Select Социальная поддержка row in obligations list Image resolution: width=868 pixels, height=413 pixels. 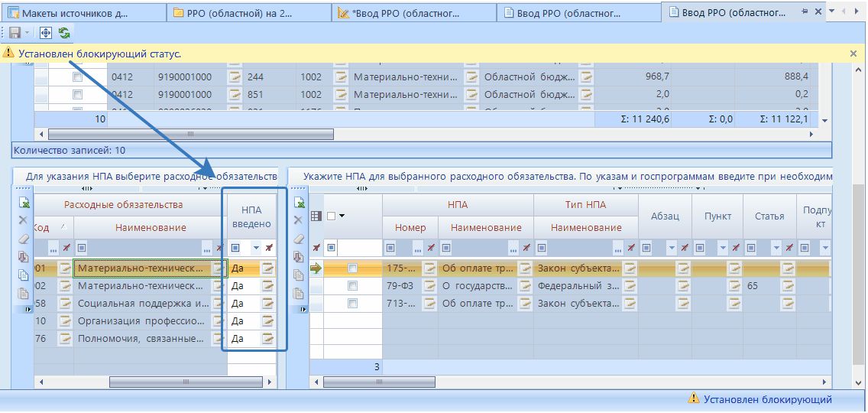pos(142,304)
